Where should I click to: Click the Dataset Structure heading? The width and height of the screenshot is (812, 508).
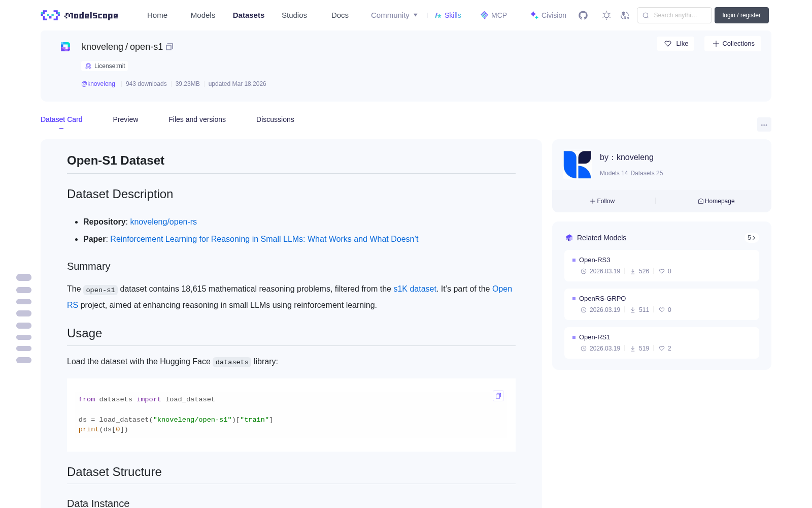click(x=114, y=472)
